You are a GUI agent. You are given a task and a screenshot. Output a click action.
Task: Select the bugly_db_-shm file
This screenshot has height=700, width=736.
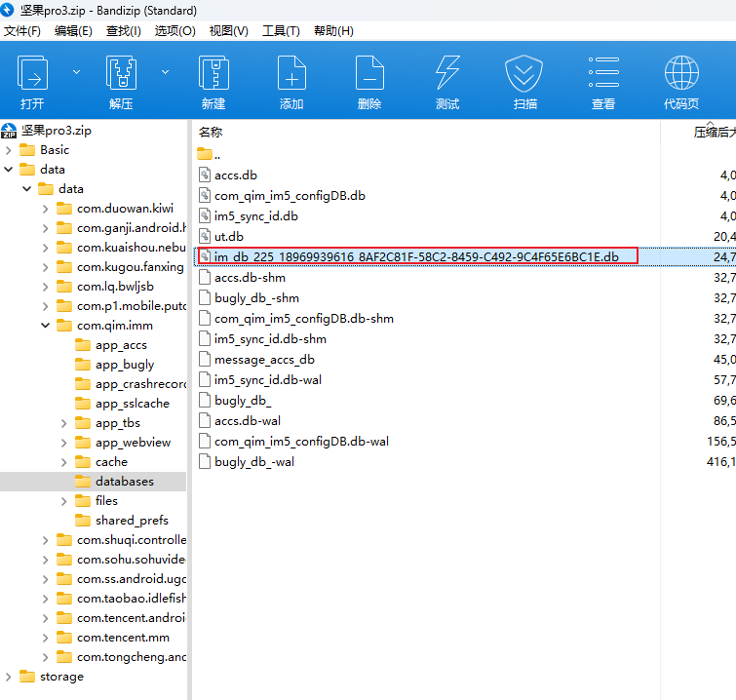click(x=256, y=298)
